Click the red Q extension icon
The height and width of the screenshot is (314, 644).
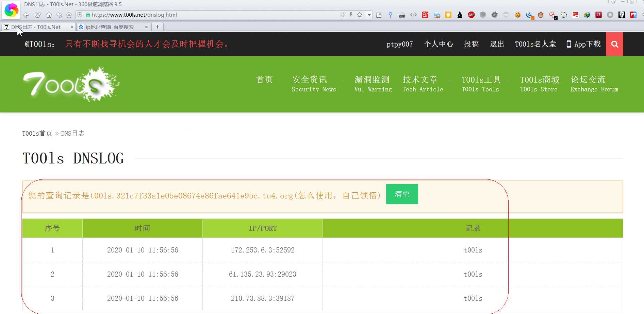point(425,15)
